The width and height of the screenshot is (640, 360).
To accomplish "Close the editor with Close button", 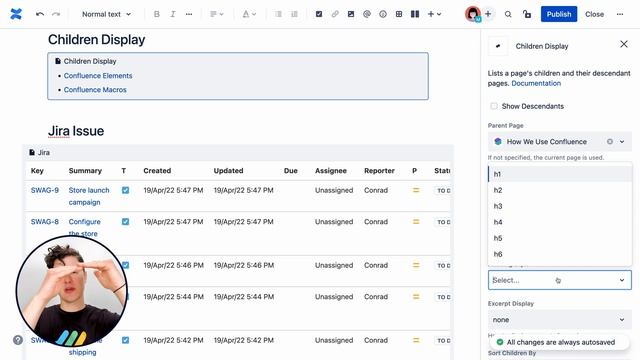I will pyautogui.click(x=594, y=14).
